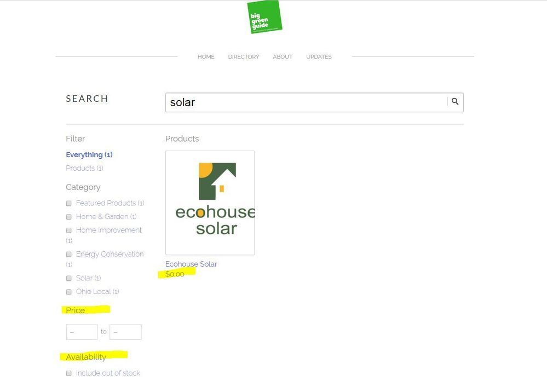This screenshot has height=392, width=547.
Task: Click the 'Ecohouse Solar' product title link
Action: click(191, 264)
